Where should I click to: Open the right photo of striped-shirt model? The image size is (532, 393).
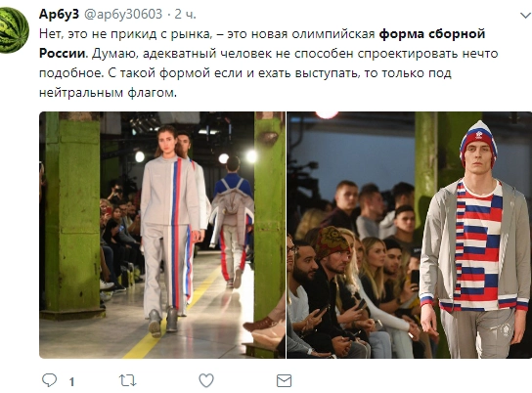click(409, 235)
